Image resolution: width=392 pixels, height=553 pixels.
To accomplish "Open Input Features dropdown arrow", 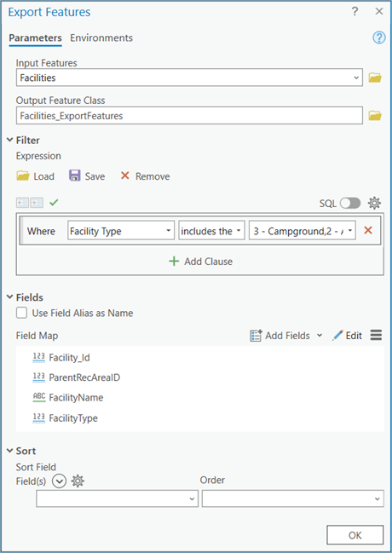I will tap(356, 78).
